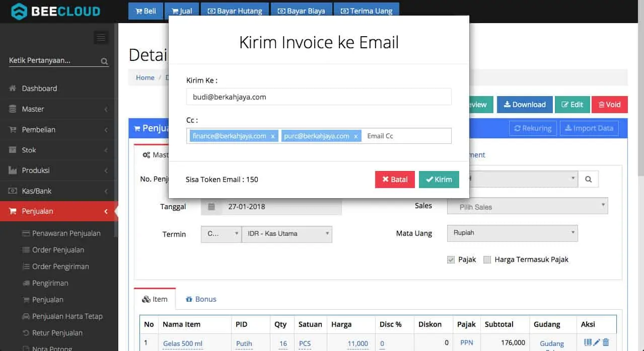Viewport: 644px width, 351px height.
Task: Click the PPN tax link
Action: point(467,343)
